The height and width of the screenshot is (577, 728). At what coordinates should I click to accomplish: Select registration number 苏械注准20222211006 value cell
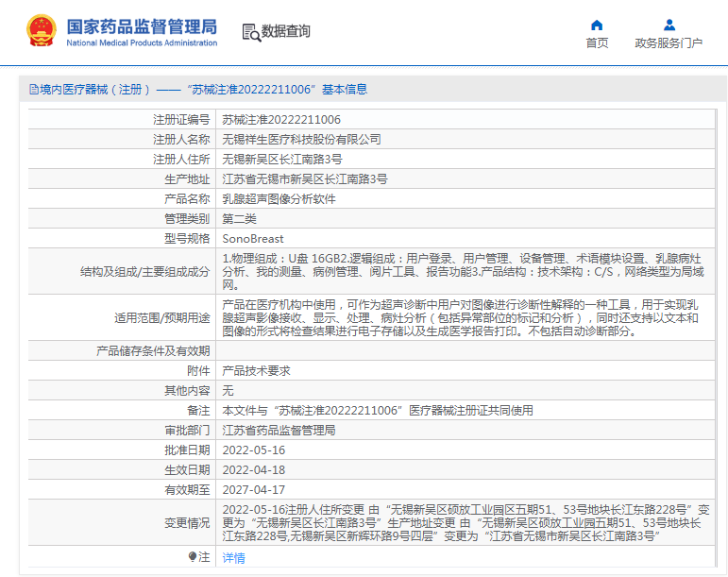(x=281, y=120)
